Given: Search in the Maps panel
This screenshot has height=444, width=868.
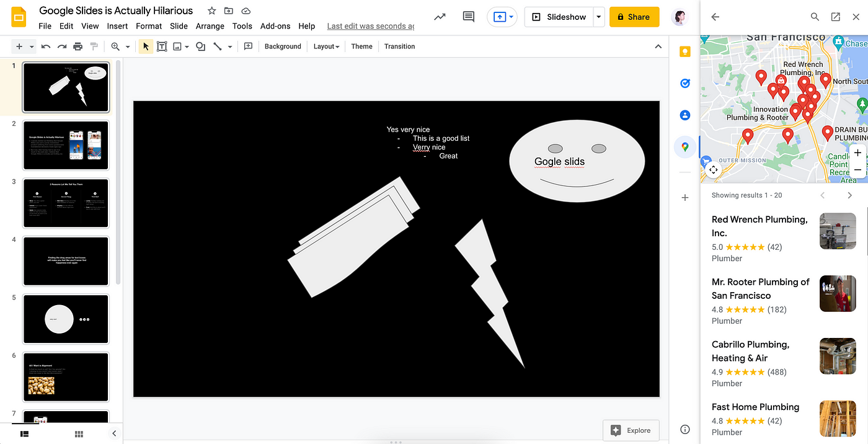Looking at the screenshot, I should (815, 17).
